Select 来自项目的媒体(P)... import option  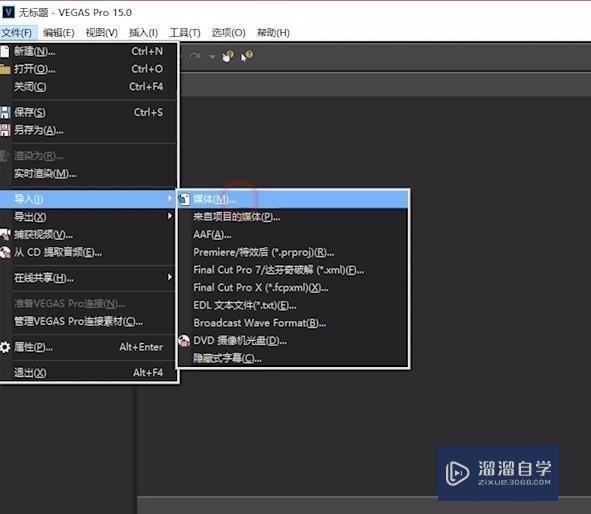pos(293,217)
